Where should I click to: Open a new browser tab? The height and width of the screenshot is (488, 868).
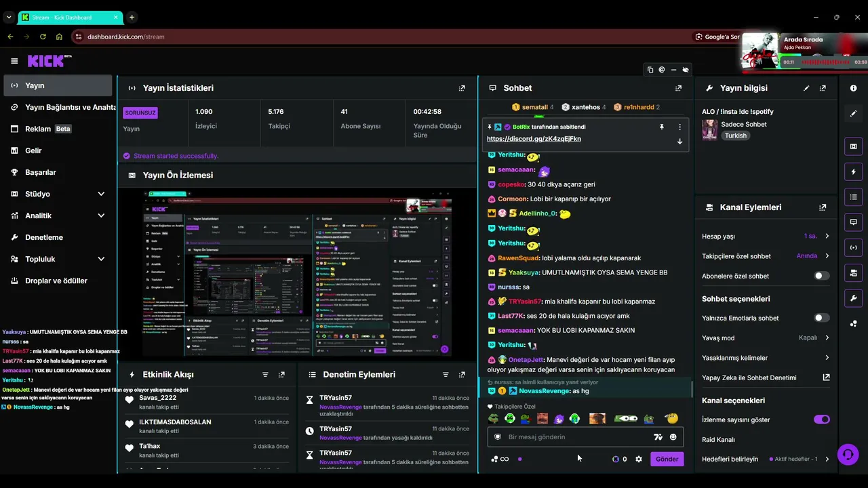tap(132, 17)
